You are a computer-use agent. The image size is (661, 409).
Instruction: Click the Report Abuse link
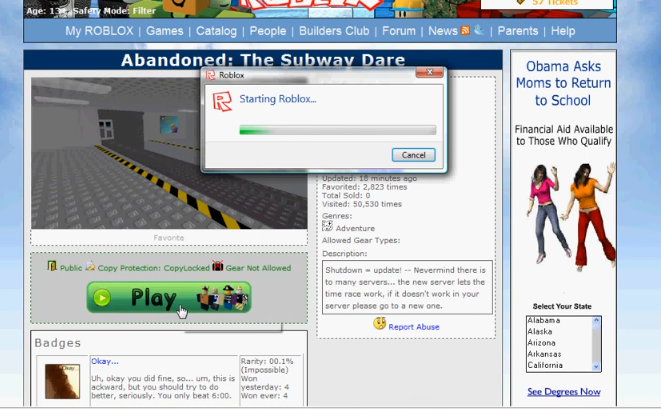point(414,327)
